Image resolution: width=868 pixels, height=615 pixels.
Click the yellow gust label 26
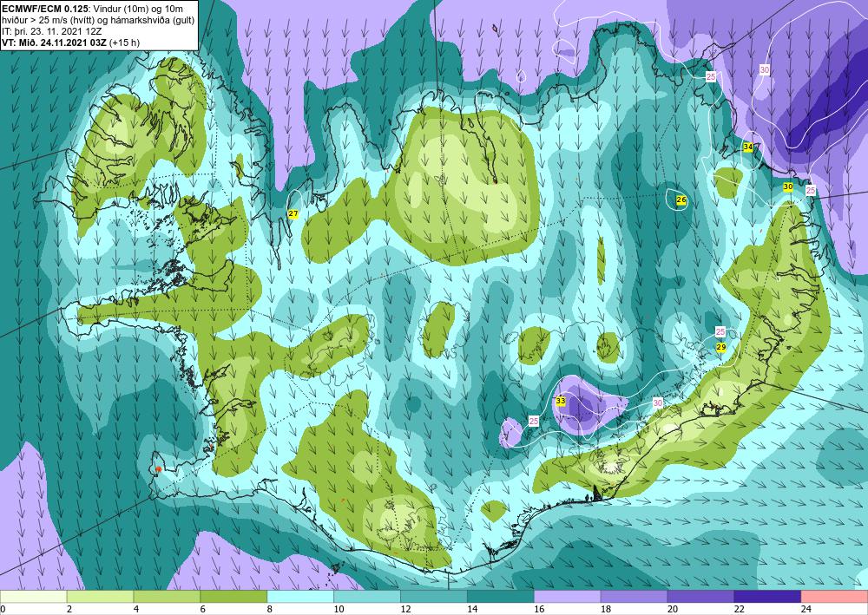click(681, 200)
